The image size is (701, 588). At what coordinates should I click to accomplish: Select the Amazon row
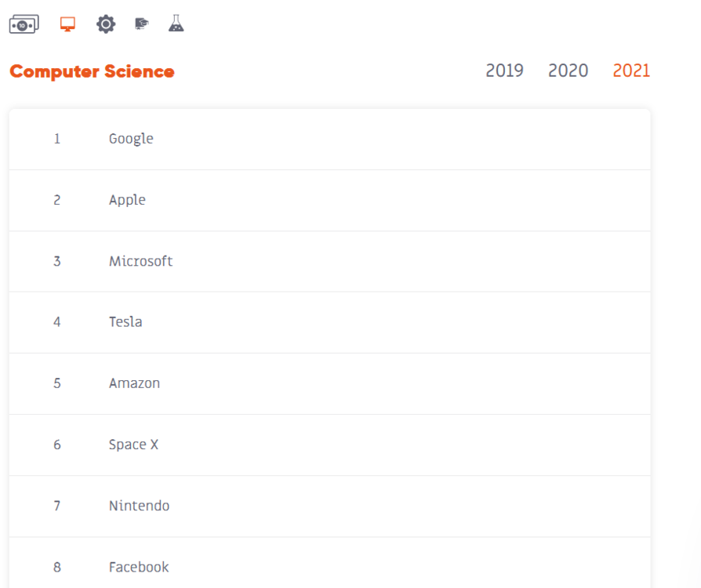click(134, 383)
